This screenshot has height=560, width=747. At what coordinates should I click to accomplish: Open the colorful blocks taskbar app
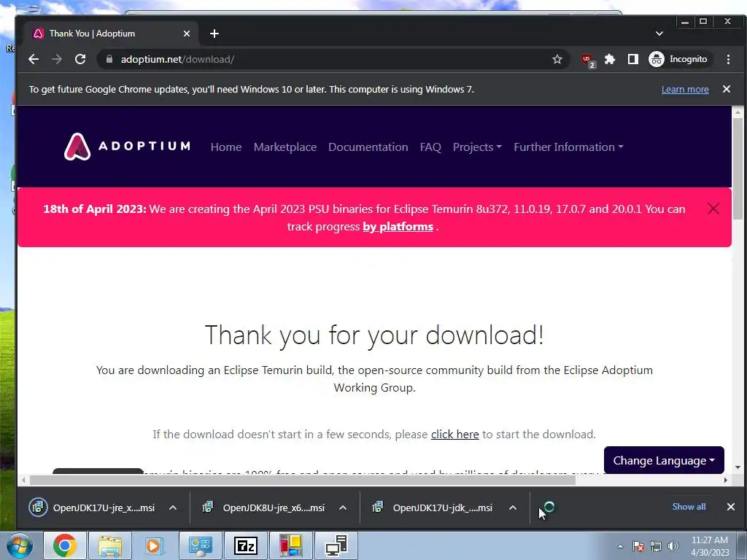pyautogui.click(x=290, y=545)
